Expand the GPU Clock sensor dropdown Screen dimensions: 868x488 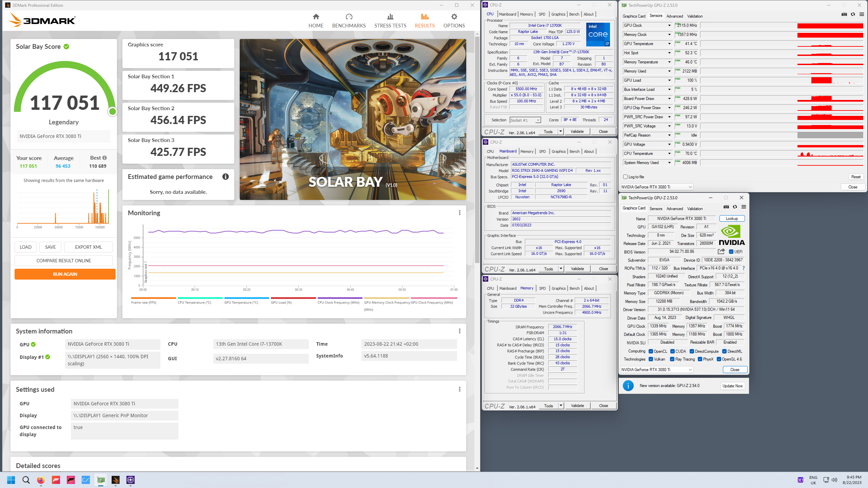[669, 25]
